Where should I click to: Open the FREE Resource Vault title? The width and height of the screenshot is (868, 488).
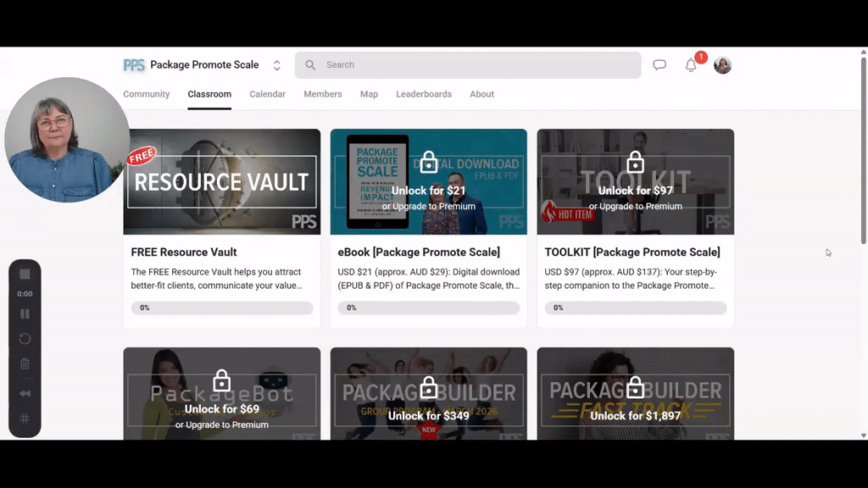[184, 252]
